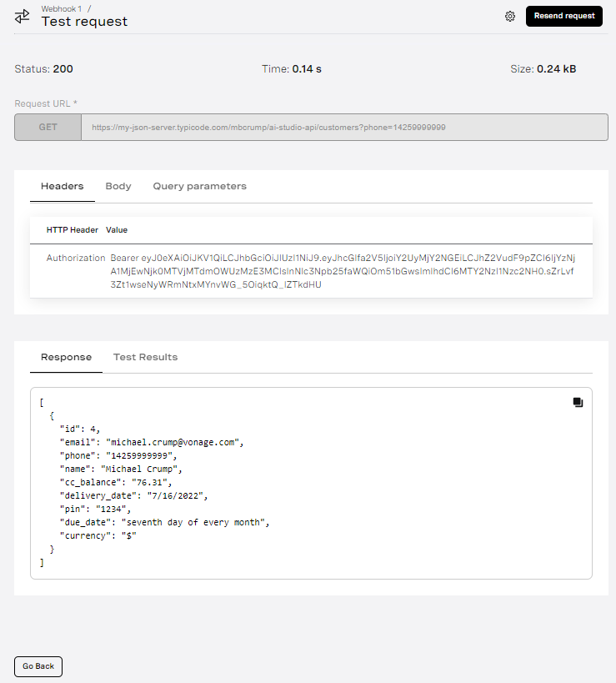The image size is (616, 683).
Task: Click the Bearer token value
Action: click(343, 271)
